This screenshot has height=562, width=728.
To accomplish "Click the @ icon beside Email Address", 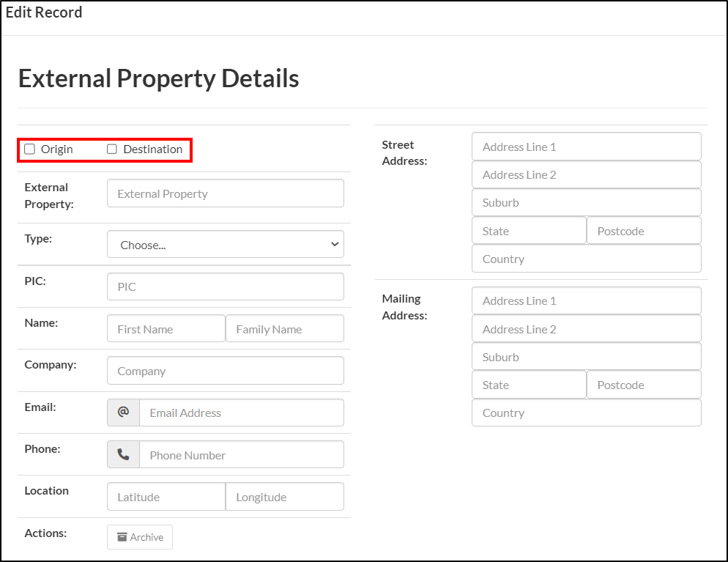I will pos(122,413).
